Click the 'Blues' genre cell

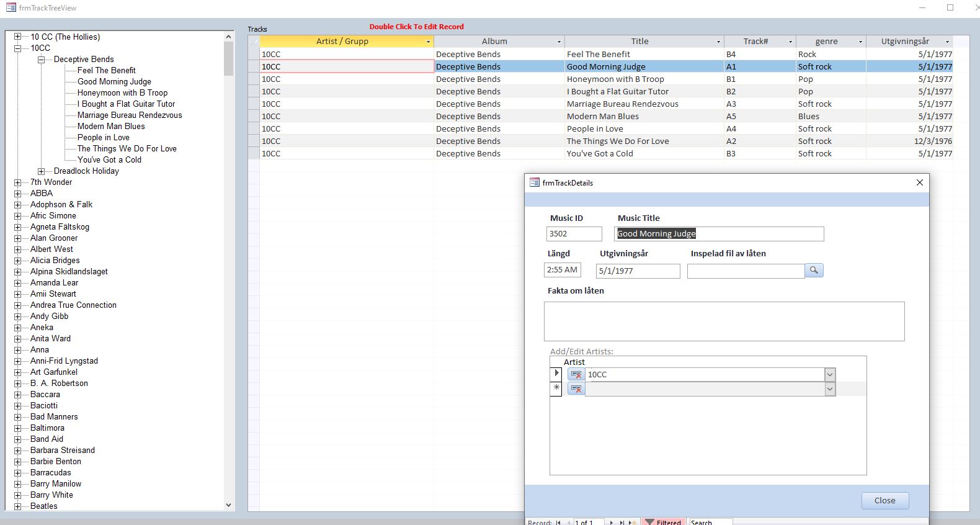point(831,116)
